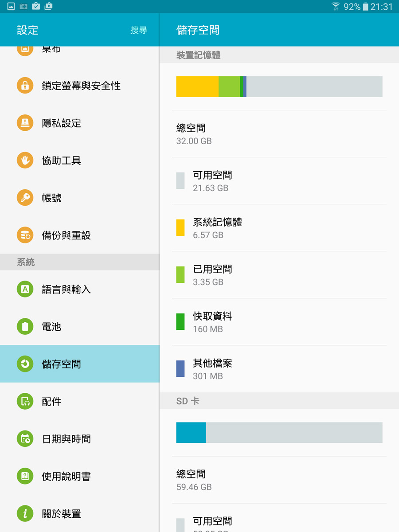Screen dimensions: 399x532
Task: Tap the accounts key icon
Action: (25, 198)
